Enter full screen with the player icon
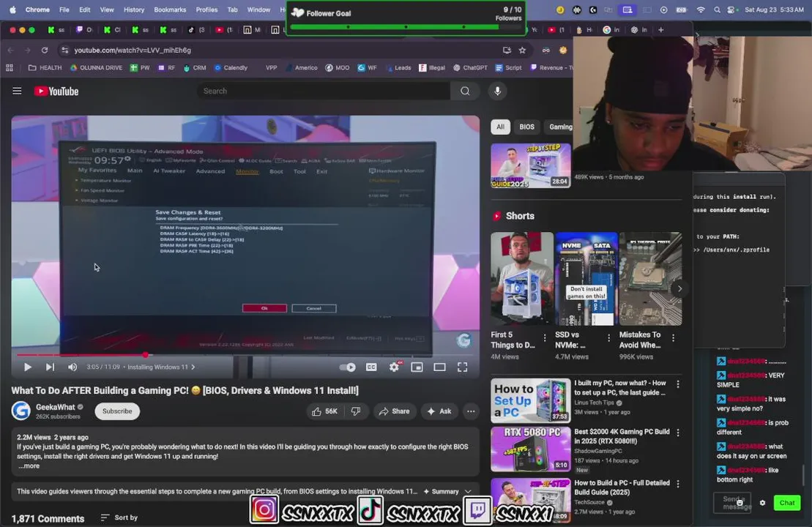 [x=463, y=367]
